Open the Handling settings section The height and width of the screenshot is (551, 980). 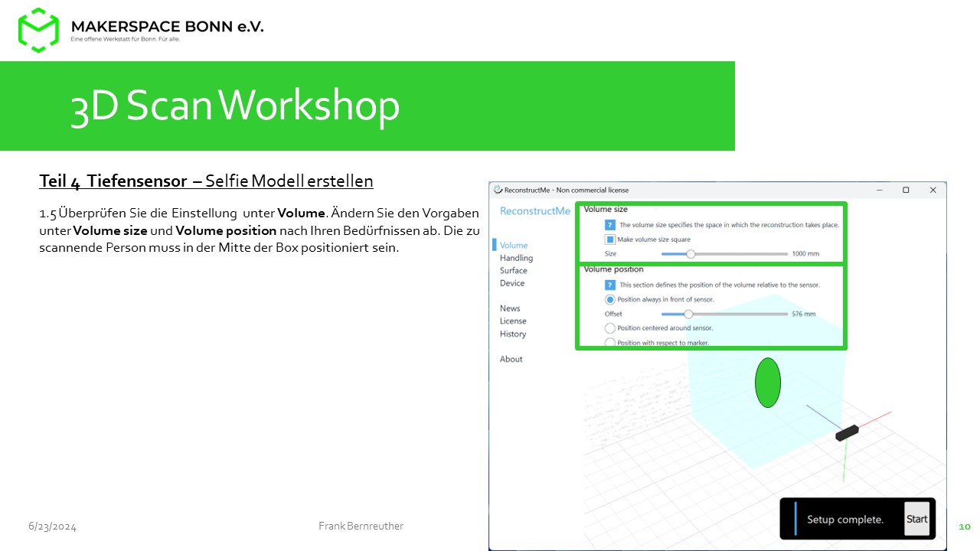pos(516,258)
